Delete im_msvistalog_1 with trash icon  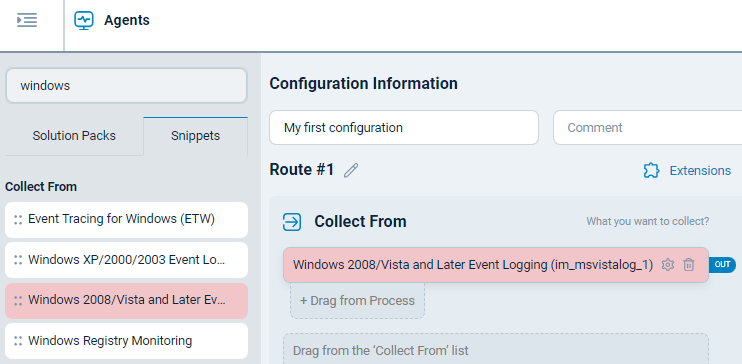[689, 265]
